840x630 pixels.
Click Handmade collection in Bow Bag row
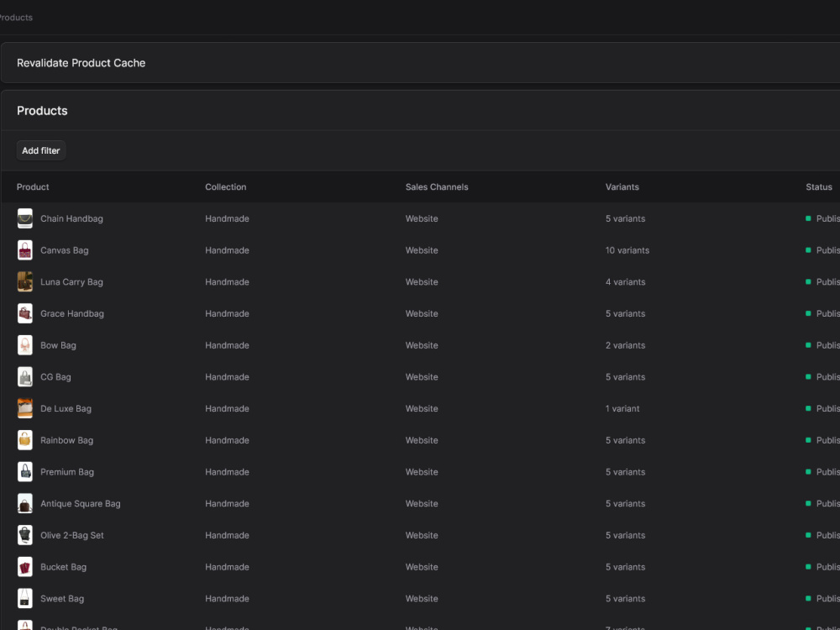[x=227, y=345]
